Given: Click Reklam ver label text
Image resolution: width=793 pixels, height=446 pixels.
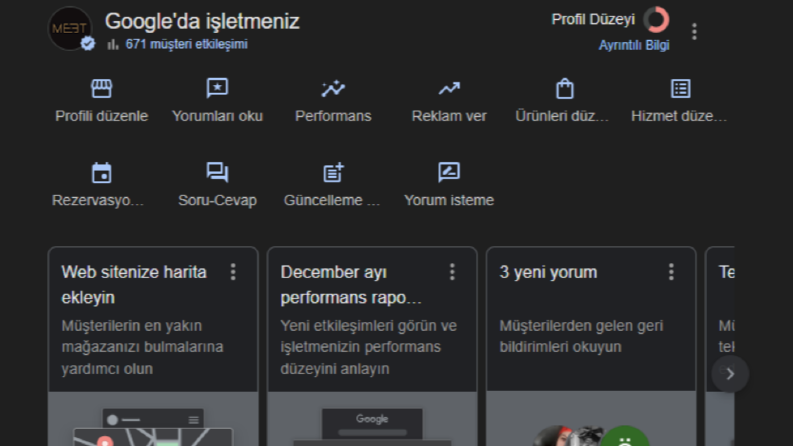Looking at the screenshot, I should coord(449,116).
